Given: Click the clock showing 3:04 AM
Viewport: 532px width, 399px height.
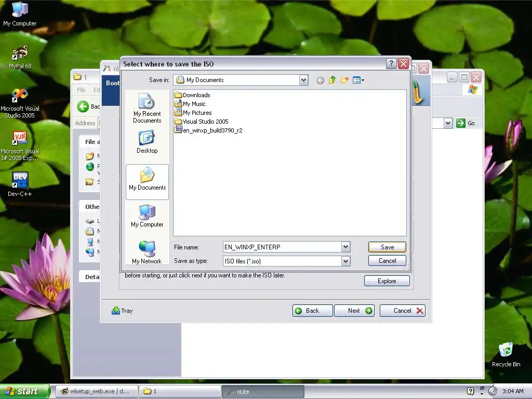Looking at the screenshot, I should (x=513, y=391).
